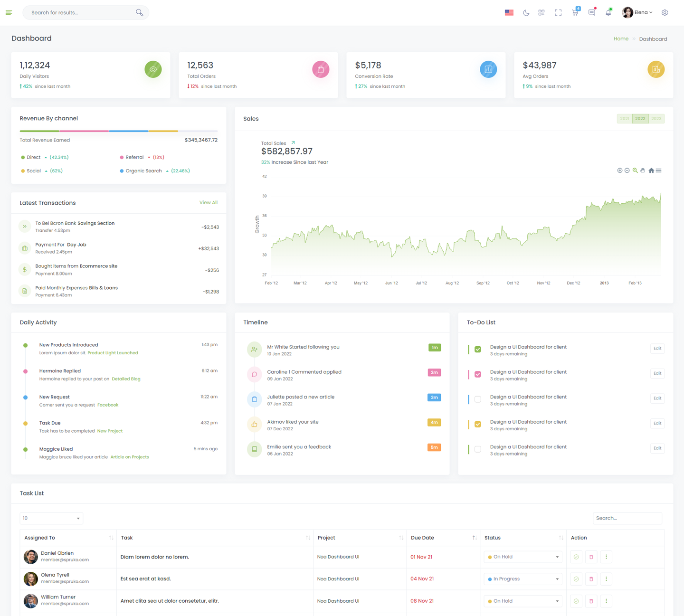The height and width of the screenshot is (616, 684).
Task: Uncheck the first to-do item checkbox
Action: coord(478,350)
